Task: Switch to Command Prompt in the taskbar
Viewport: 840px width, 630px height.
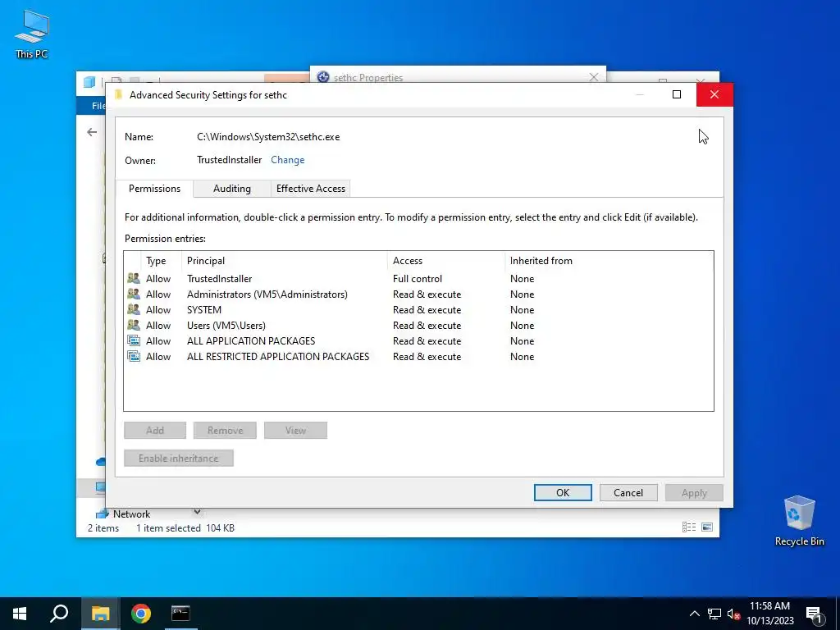Action: (180, 614)
